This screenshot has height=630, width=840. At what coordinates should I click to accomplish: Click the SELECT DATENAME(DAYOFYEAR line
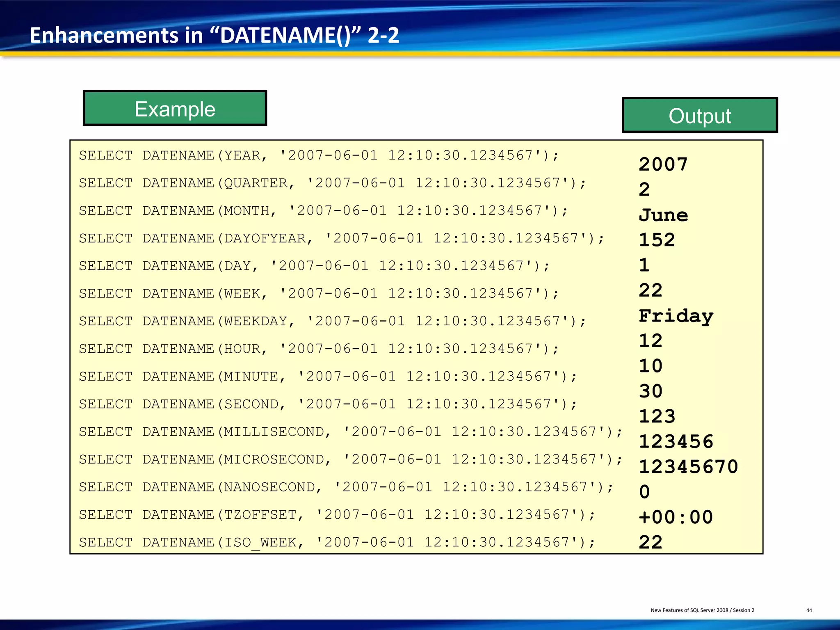click(342, 238)
